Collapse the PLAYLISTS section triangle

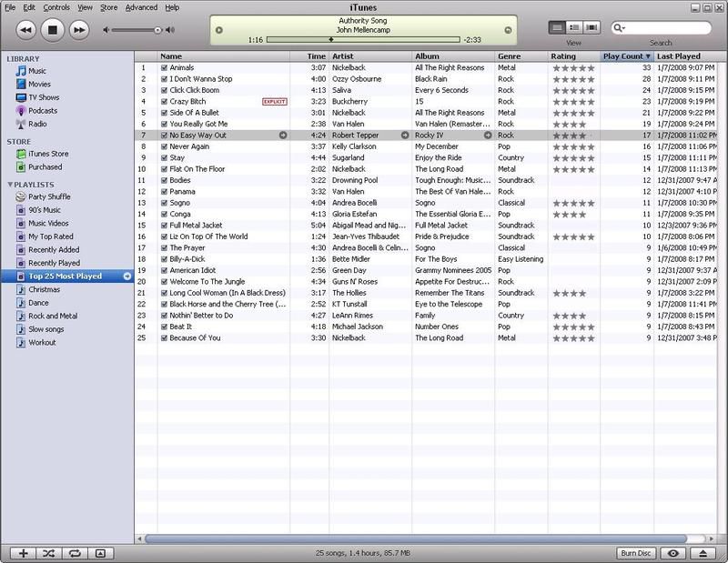10,185
